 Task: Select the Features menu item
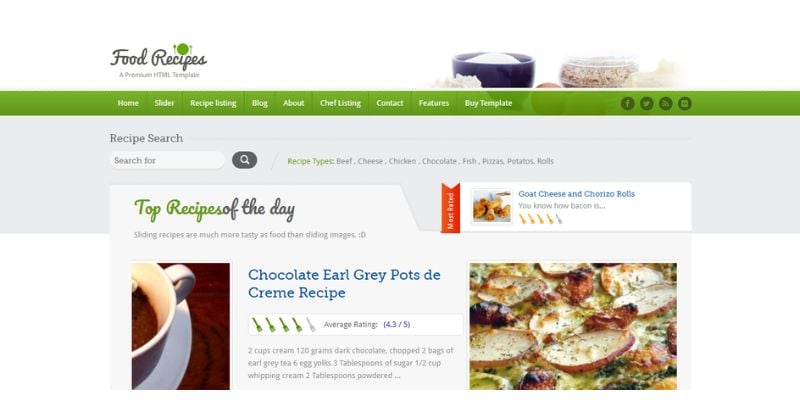434,103
